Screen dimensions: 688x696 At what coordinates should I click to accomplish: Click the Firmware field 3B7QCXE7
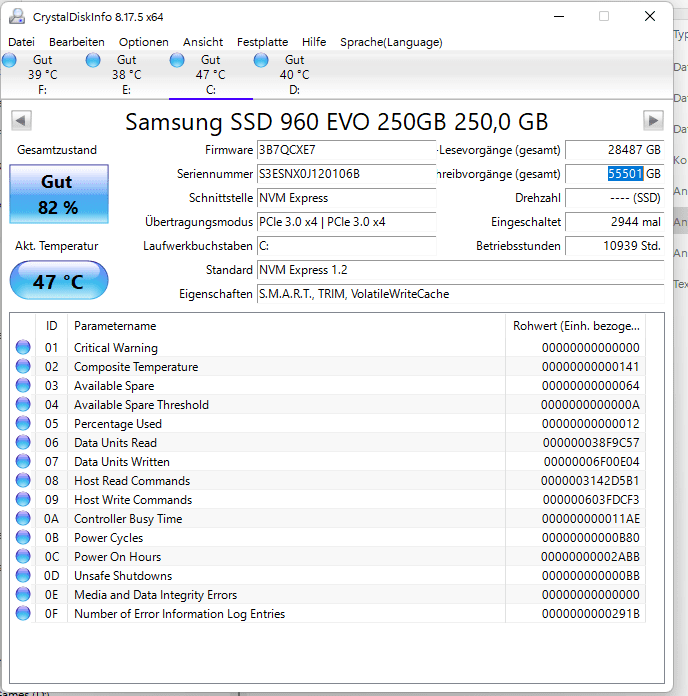[x=346, y=150]
